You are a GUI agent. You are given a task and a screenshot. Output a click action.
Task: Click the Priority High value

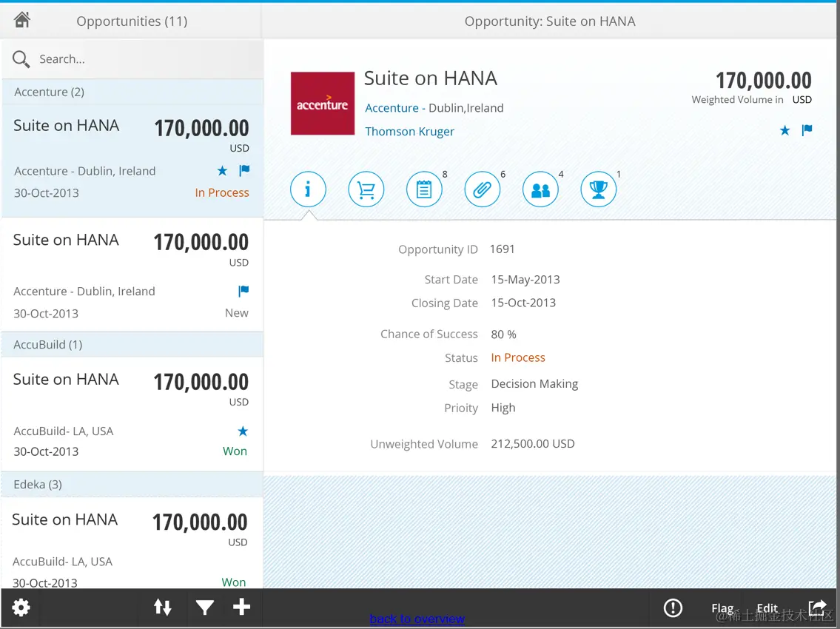click(503, 408)
